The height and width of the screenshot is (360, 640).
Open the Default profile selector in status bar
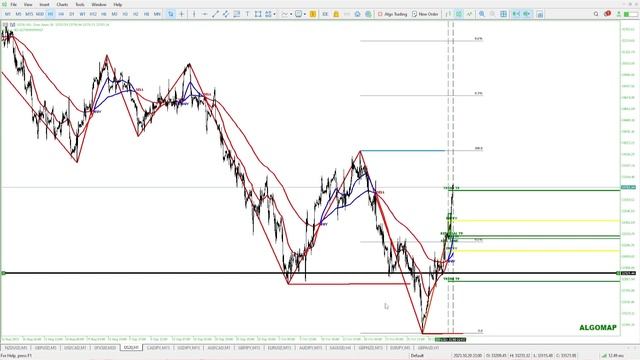417,356
